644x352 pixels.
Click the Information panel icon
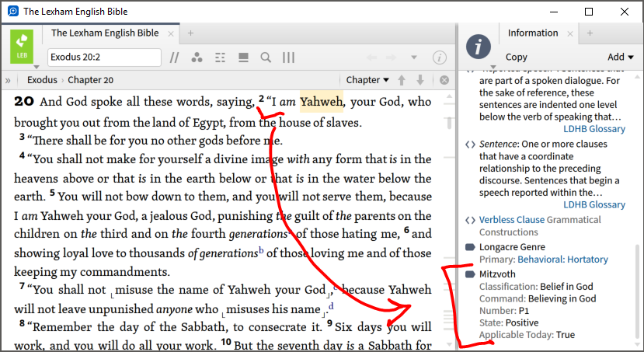click(x=479, y=47)
